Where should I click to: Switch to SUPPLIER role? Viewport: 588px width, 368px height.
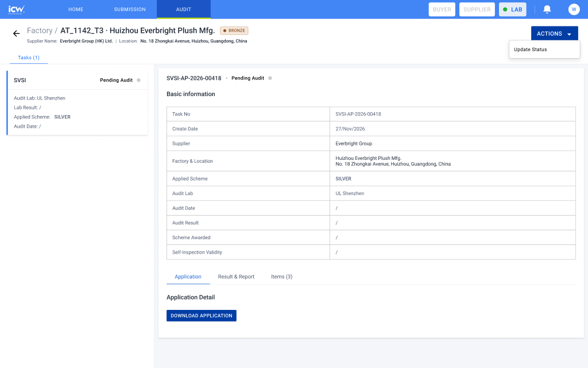[477, 9]
